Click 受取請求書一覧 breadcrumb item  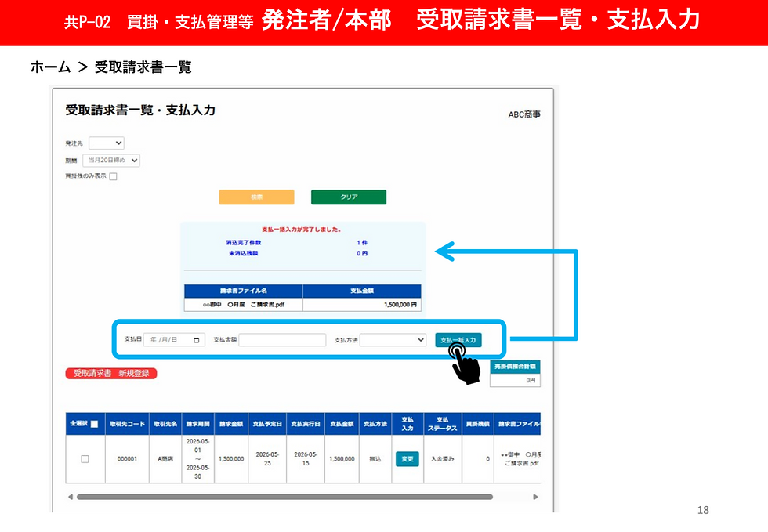[143, 67]
